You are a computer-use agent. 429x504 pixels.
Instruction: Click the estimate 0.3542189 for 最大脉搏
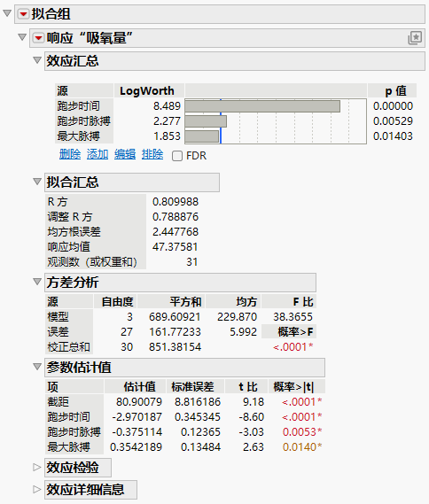(136, 447)
